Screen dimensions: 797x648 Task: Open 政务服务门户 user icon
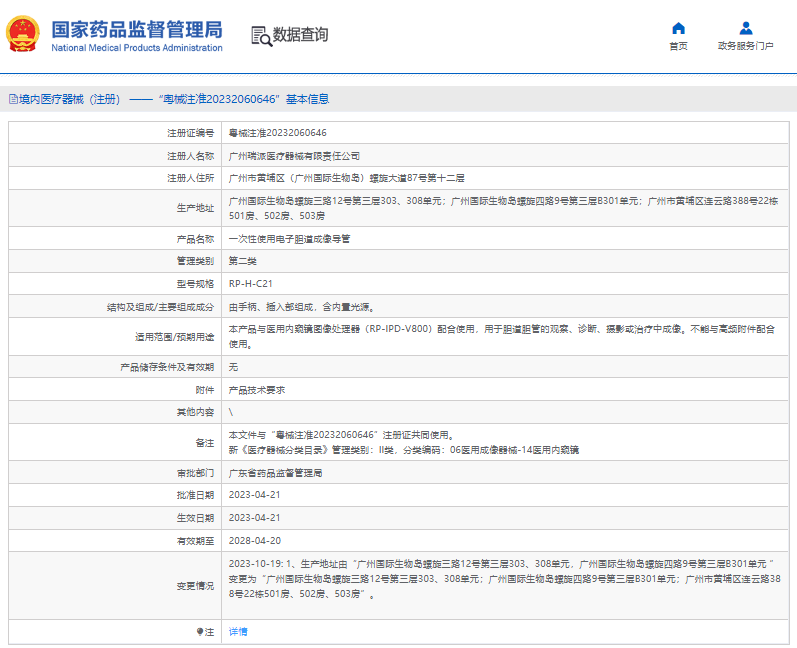(746, 28)
